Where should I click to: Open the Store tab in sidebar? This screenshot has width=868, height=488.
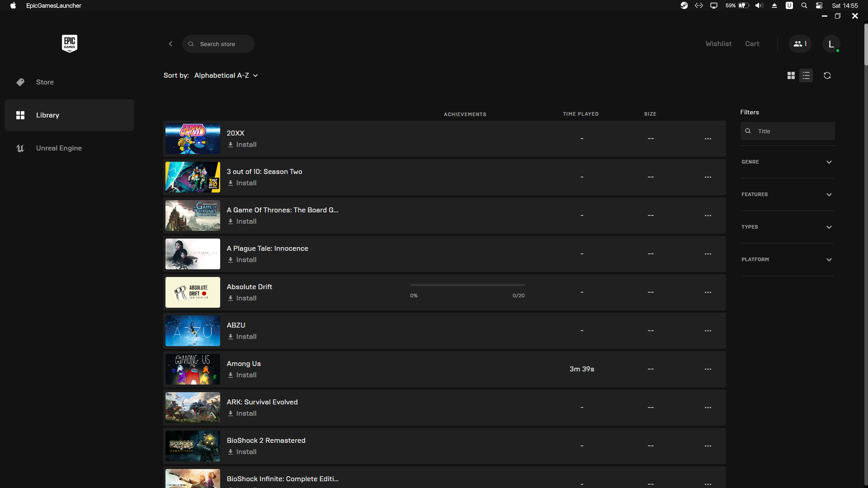[x=45, y=82]
